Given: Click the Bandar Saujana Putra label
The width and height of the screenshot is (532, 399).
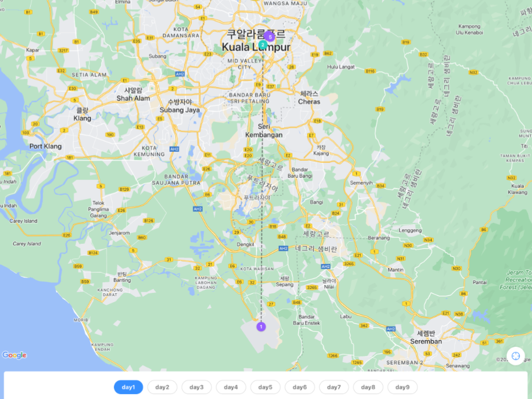Looking at the screenshot, I should (176, 179).
